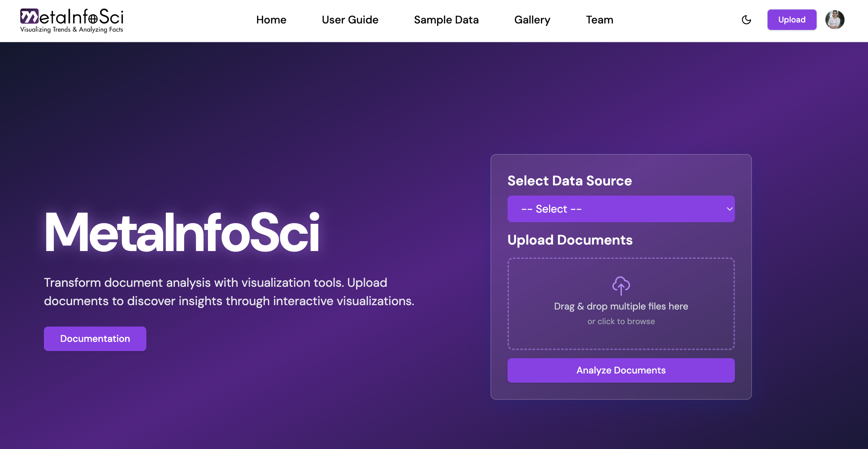Open the '-- Select --' data source dropdown
868x449 pixels.
click(x=613, y=209)
